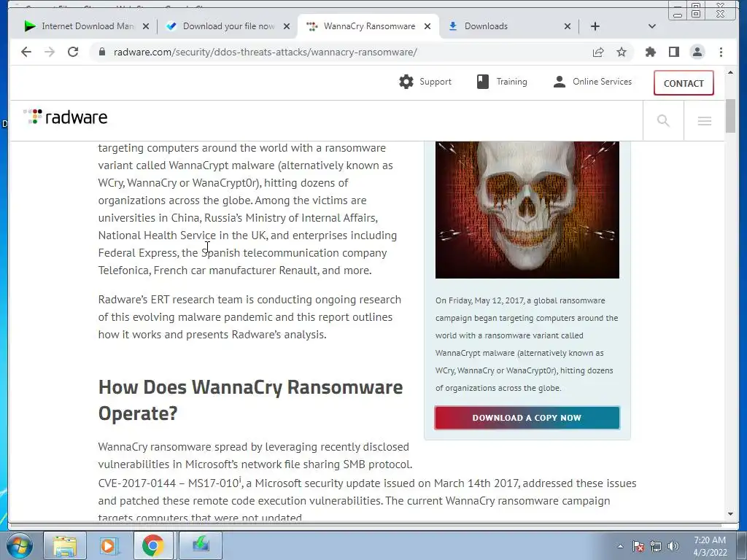Click the DOWNLOAD A COPY NOW button
The width and height of the screenshot is (747, 560).
point(527,418)
